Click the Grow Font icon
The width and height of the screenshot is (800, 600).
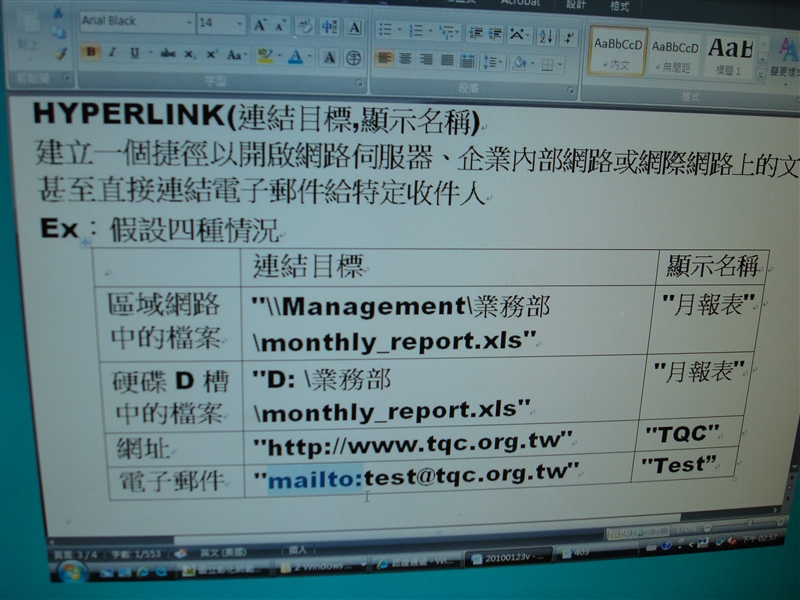(260, 25)
